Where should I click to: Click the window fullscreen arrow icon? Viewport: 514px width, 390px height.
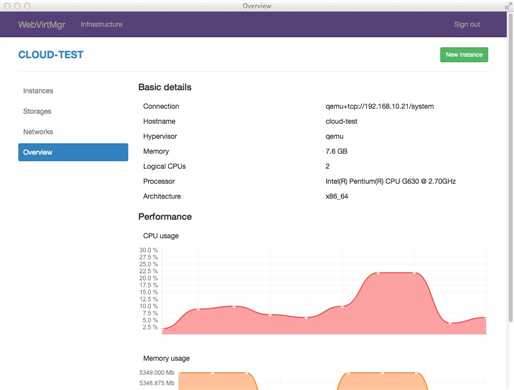509,6
